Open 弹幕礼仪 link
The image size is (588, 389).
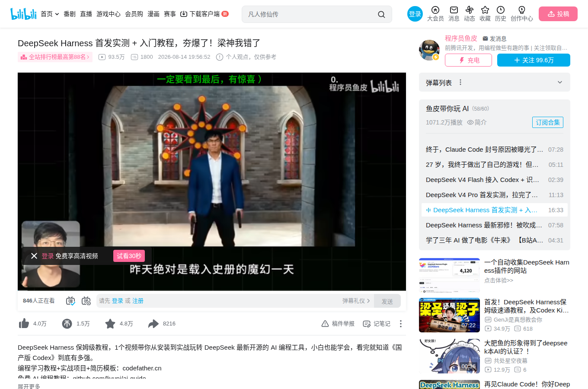(356, 301)
